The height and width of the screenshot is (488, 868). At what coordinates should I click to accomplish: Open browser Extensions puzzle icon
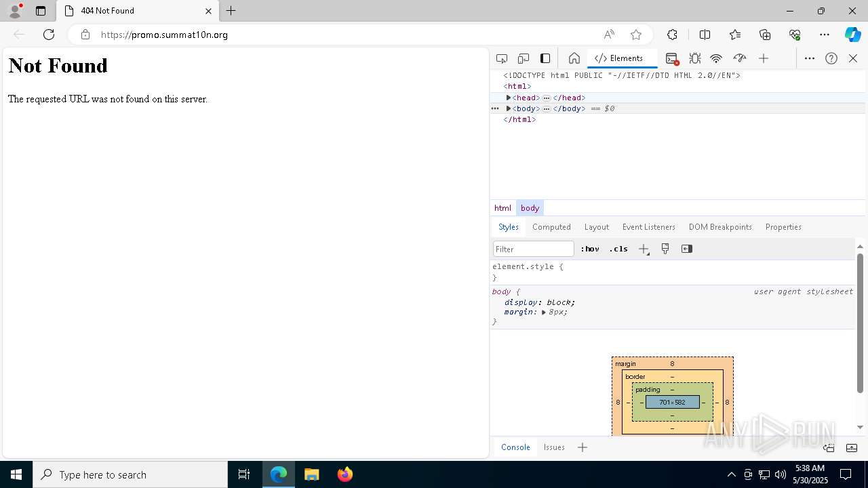[672, 35]
